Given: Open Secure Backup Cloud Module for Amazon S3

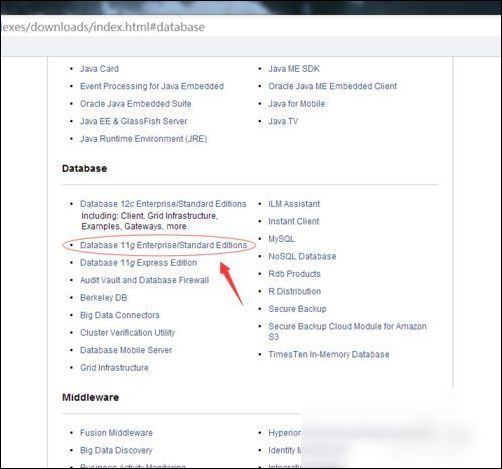Looking at the screenshot, I should tap(347, 331).
